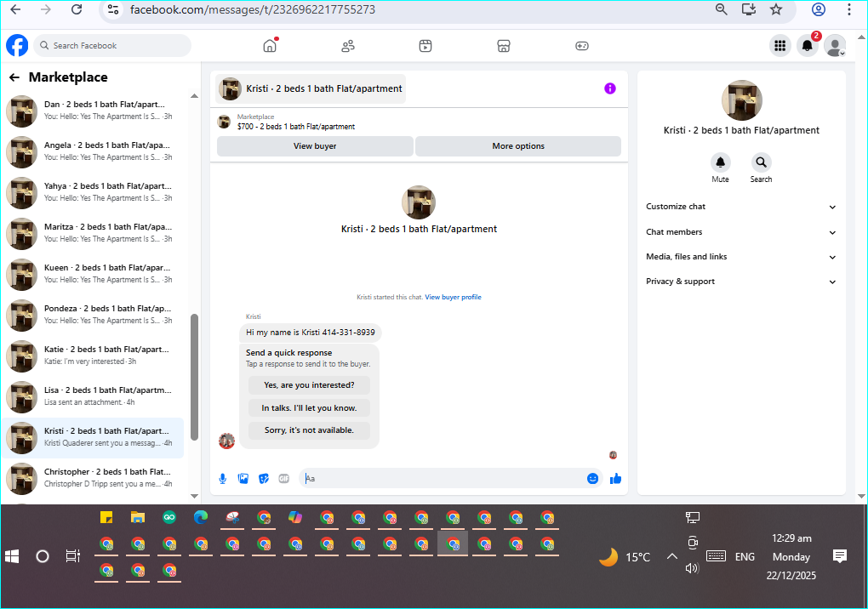Open the account profile avatar menu
Viewport: 868px width, 609px height.
(835, 46)
